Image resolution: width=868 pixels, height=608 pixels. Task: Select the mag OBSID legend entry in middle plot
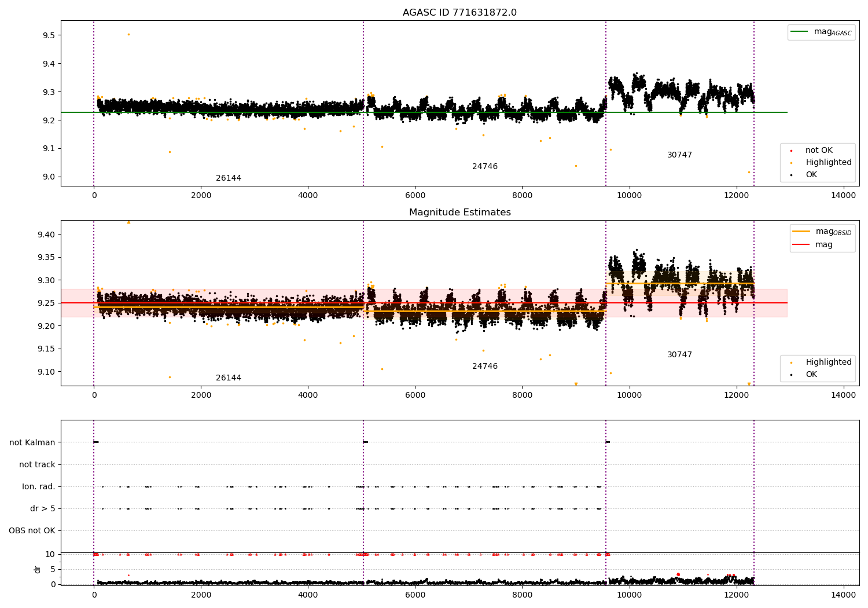pos(822,232)
